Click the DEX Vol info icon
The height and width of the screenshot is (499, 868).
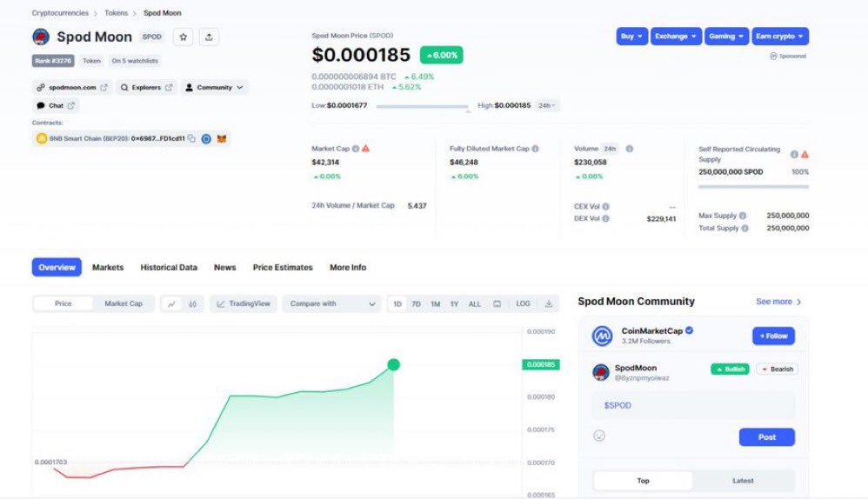pyautogui.click(x=605, y=218)
